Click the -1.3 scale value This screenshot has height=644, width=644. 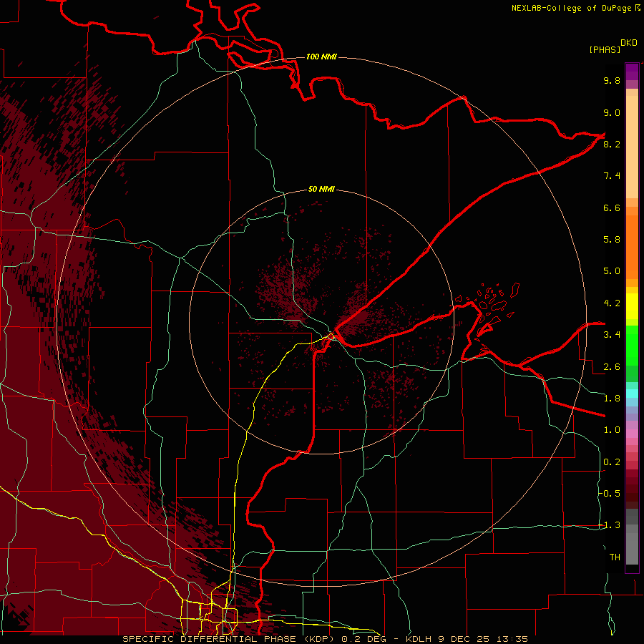(x=609, y=525)
